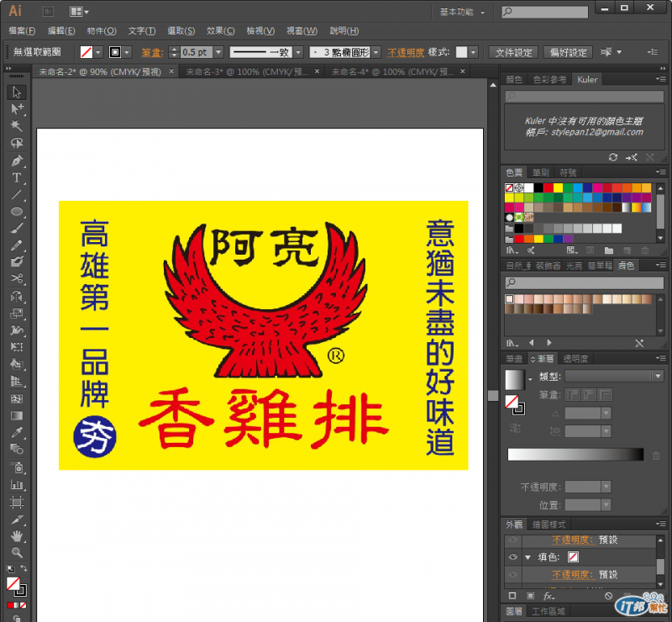Select the Eyedropper tool

(16, 432)
